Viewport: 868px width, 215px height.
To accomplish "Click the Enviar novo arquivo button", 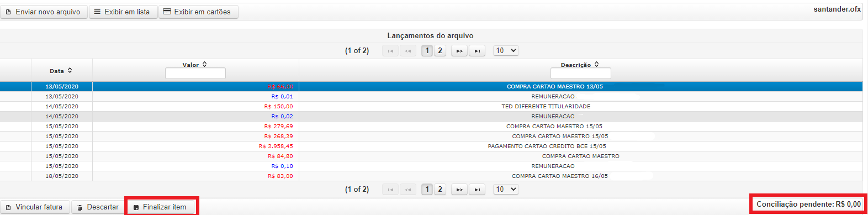I will (x=44, y=12).
